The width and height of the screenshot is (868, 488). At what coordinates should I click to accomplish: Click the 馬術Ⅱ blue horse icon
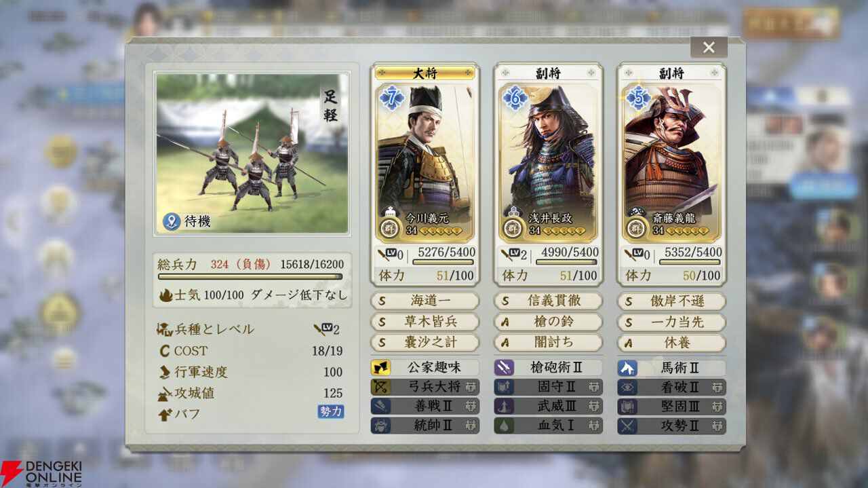[x=627, y=368]
